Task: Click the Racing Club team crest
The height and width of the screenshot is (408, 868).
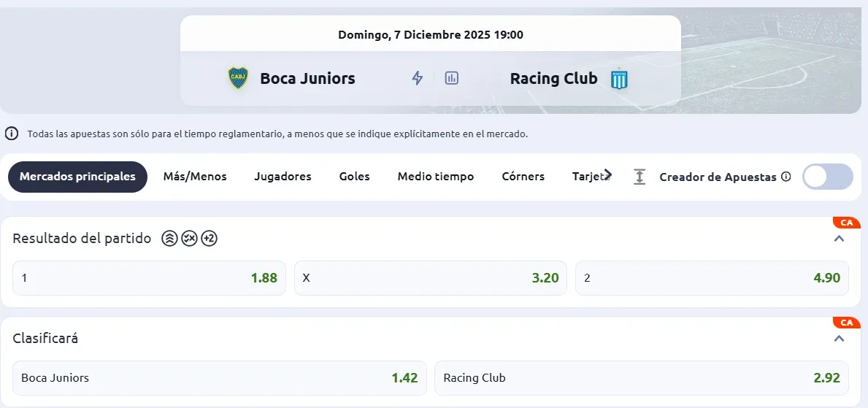Action: coord(619,79)
